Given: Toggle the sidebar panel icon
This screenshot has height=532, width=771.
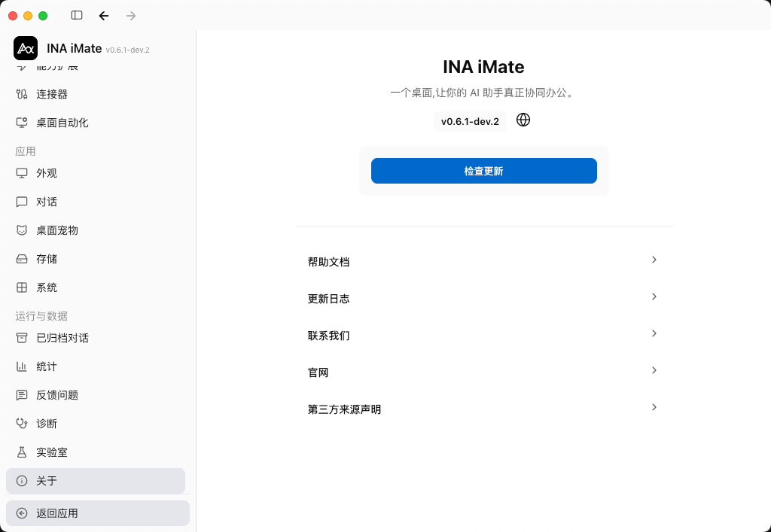Looking at the screenshot, I should (x=77, y=15).
